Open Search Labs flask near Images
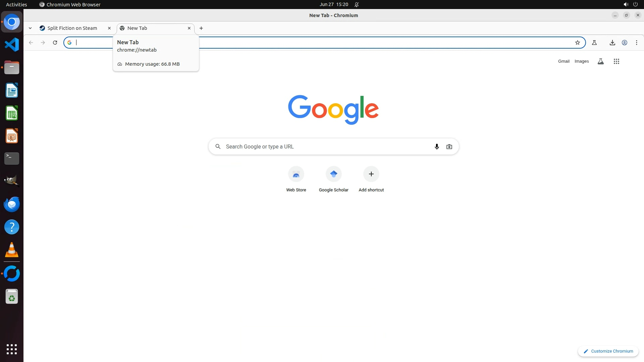Screen dimensions: 644x362 pyautogui.click(x=600, y=61)
